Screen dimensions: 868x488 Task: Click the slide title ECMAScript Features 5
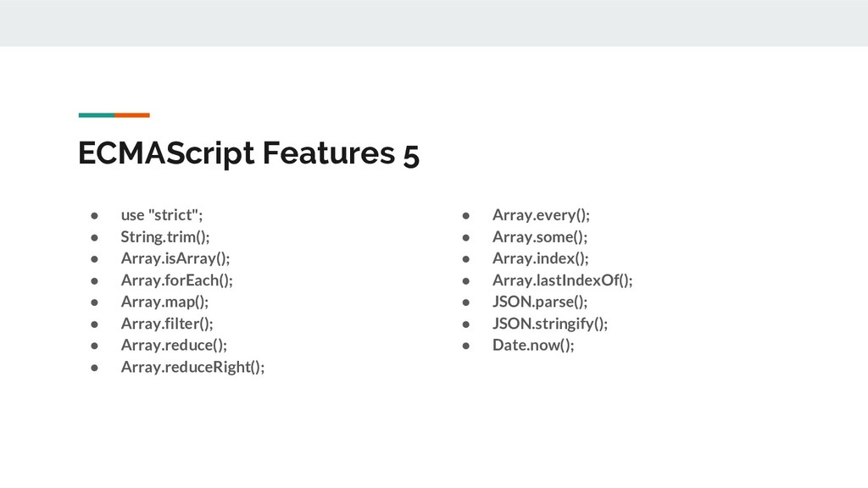[x=248, y=153]
